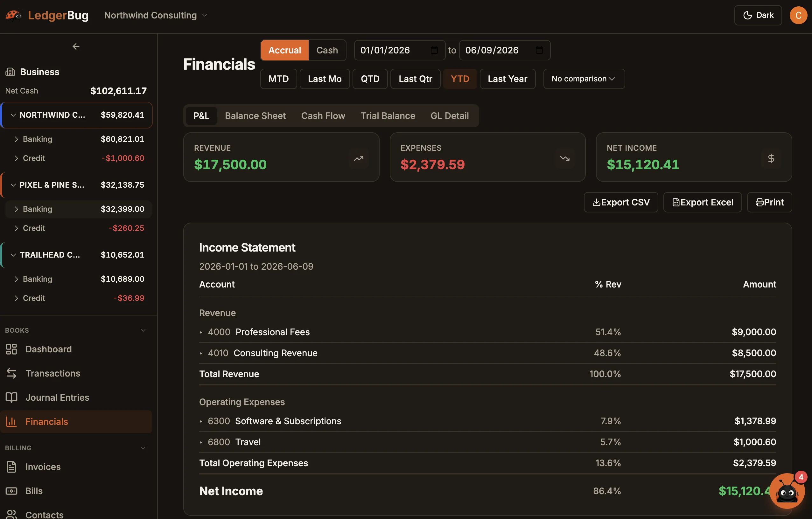Click the LedgerBug ladybug logo icon
The height and width of the screenshot is (519, 812).
(13, 15)
